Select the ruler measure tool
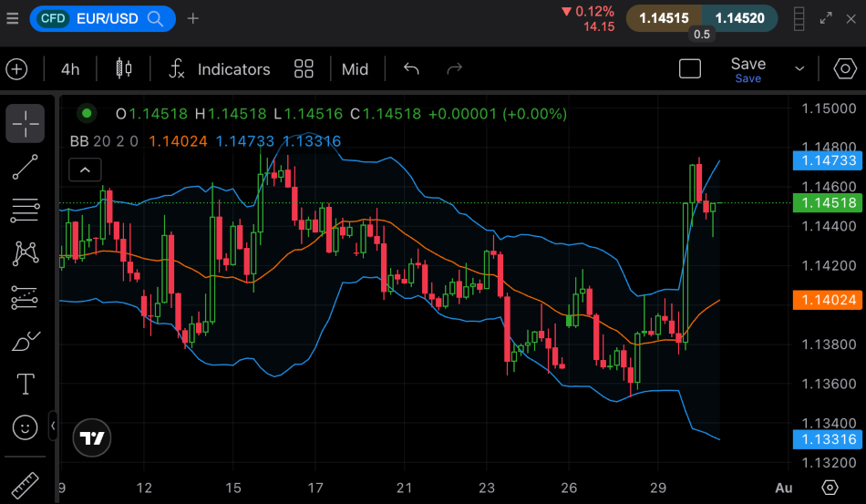 point(26,485)
